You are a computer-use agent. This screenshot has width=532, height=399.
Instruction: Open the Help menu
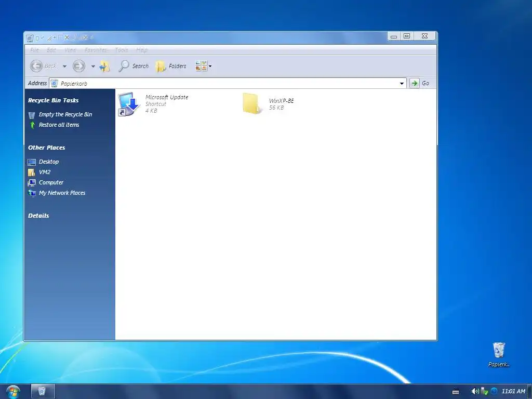(x=142, y=50)
